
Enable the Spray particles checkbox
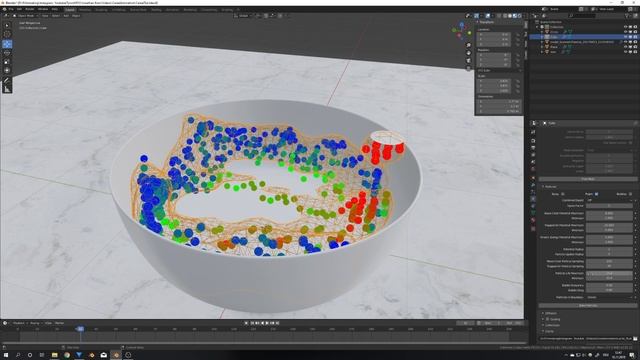coord(563,194)
